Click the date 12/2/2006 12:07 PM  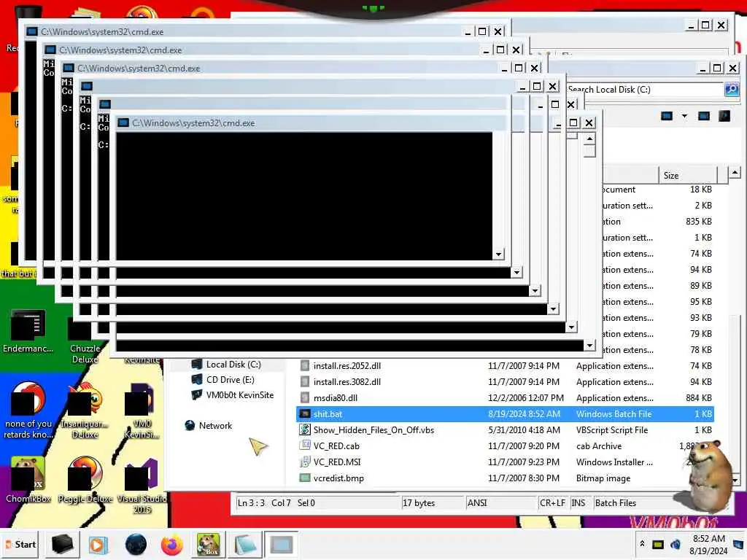(x=525, y=397)
